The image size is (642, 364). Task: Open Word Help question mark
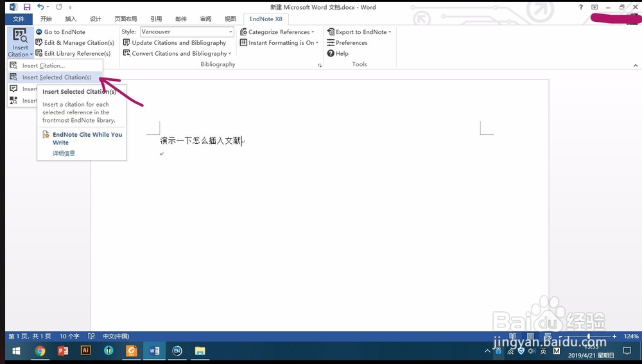coord(580,7)
